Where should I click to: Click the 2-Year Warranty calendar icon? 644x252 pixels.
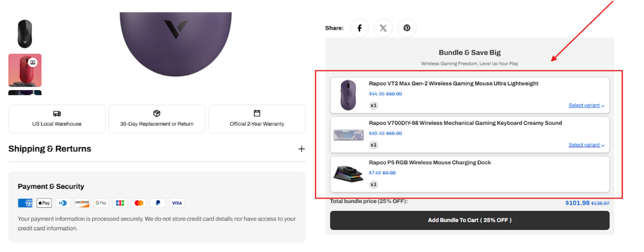click(x=257, y=113)
